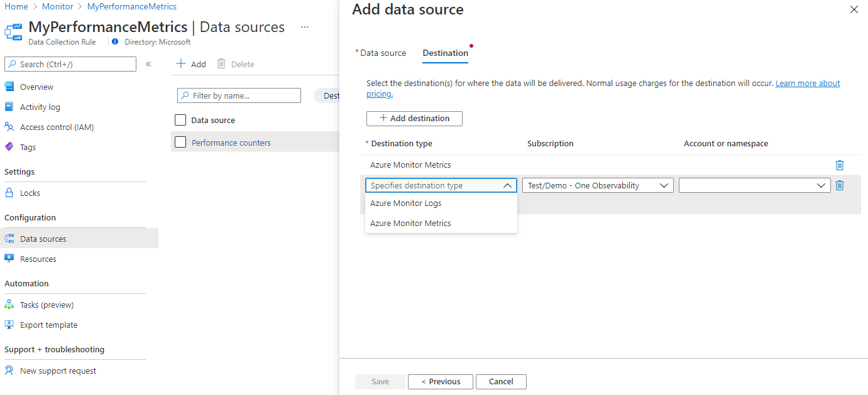The height and width of the screenshot is (395, 868).
Task: Open Overview in the sidebar
Action: click(x=36, y=87)
